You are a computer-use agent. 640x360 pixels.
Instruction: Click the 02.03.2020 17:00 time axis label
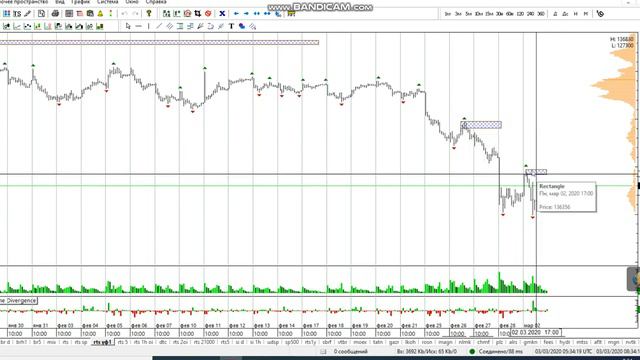coord(536,332)
